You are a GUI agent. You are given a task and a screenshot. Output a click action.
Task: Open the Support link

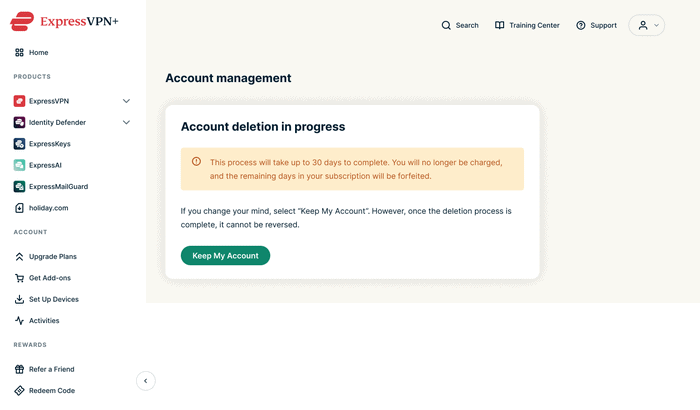(604, 25)
